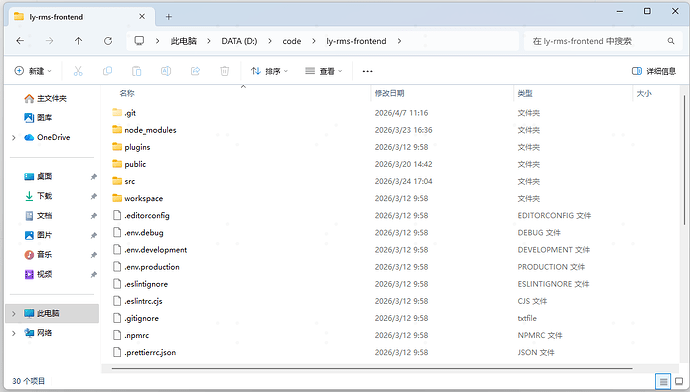
Task: Open 音乐 quick access item
Action: point(38,254)
